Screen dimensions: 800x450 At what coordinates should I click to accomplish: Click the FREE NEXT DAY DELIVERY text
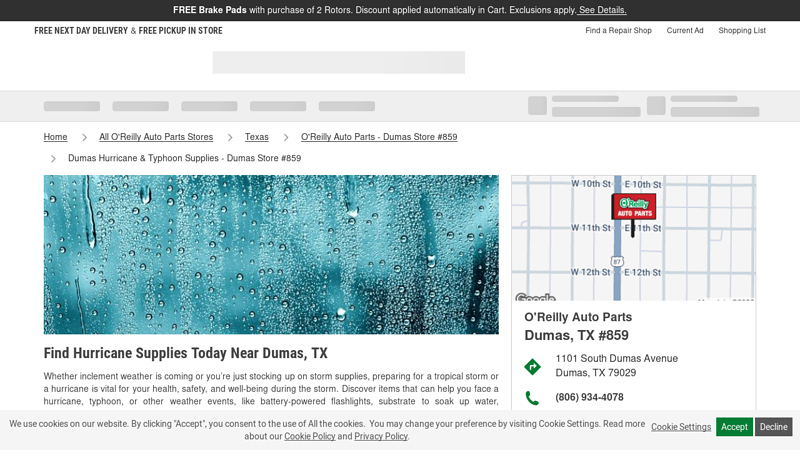81,31
